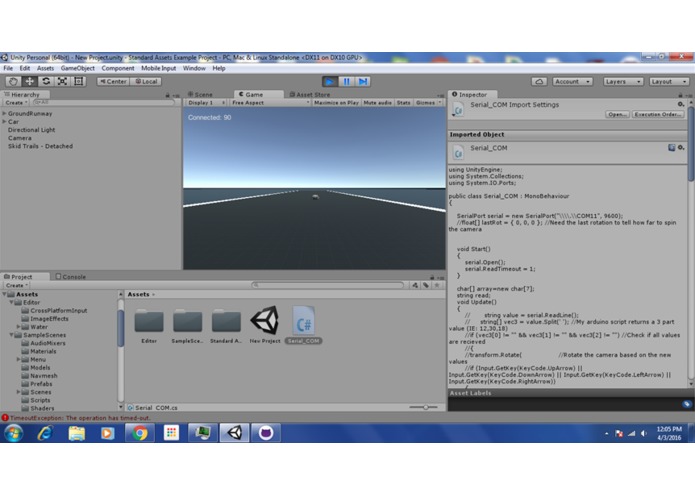Screen dimensions: 695x494
Task: Select the Editor folder thumbnail
Action: tap(149, 325)
